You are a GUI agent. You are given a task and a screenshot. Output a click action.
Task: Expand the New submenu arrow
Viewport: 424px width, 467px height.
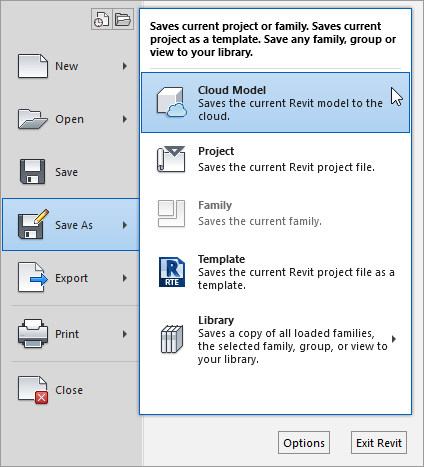pyautogui.click(x=125, y=66)
